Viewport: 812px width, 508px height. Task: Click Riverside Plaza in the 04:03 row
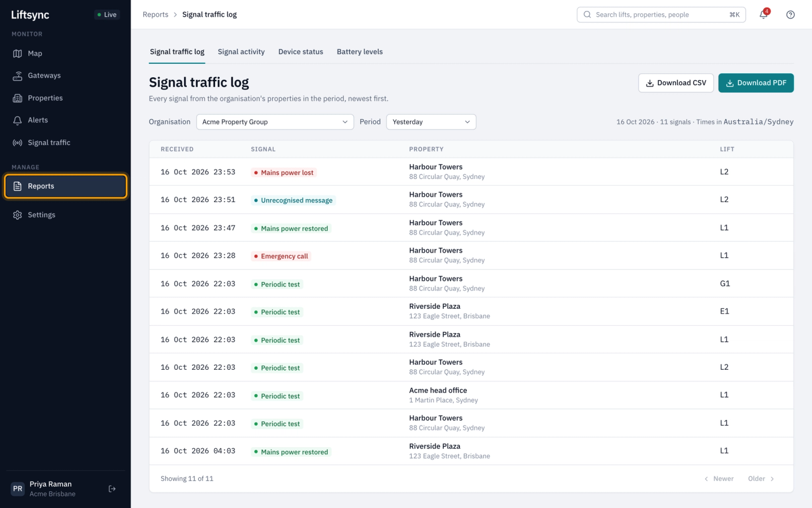pos(434,446)
